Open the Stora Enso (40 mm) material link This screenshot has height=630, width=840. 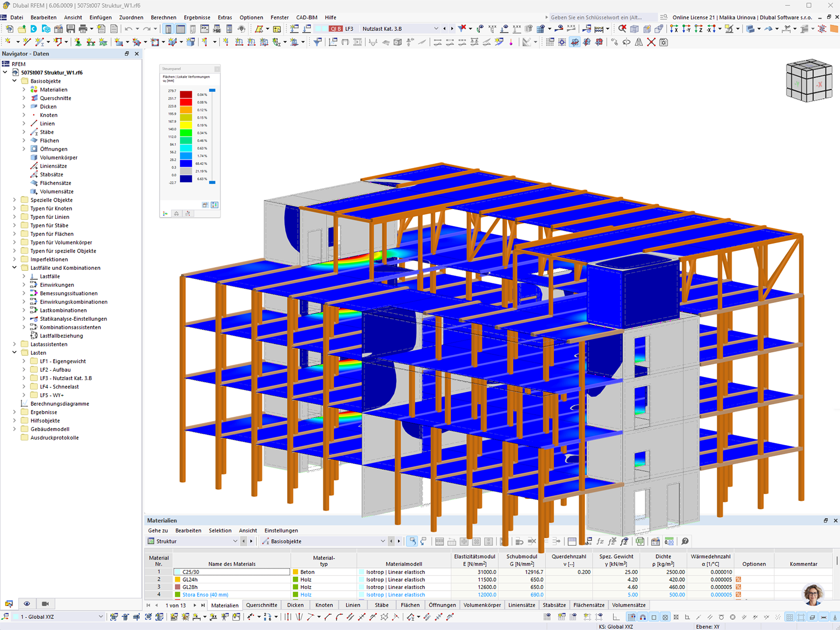(x=205, y=594)
